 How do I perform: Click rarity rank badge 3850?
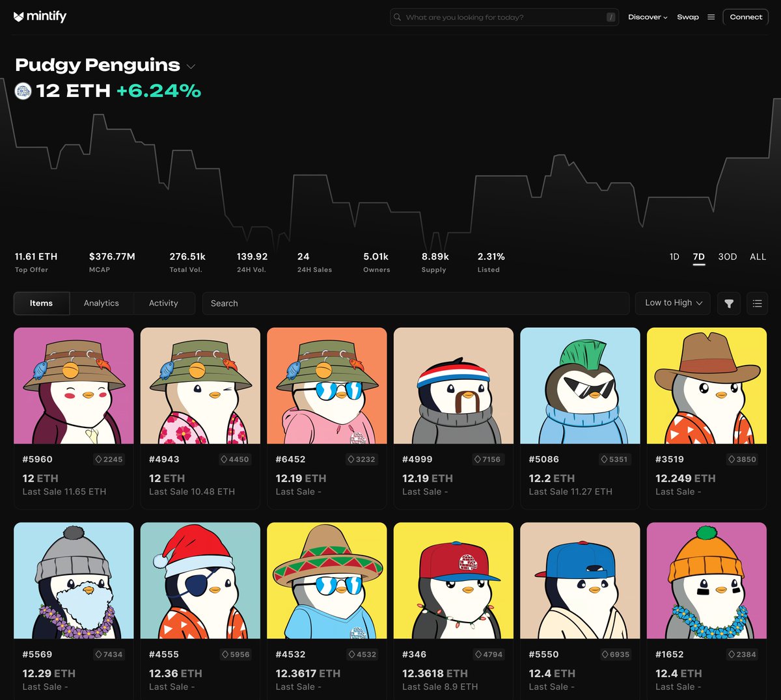[x=742, y=459]
